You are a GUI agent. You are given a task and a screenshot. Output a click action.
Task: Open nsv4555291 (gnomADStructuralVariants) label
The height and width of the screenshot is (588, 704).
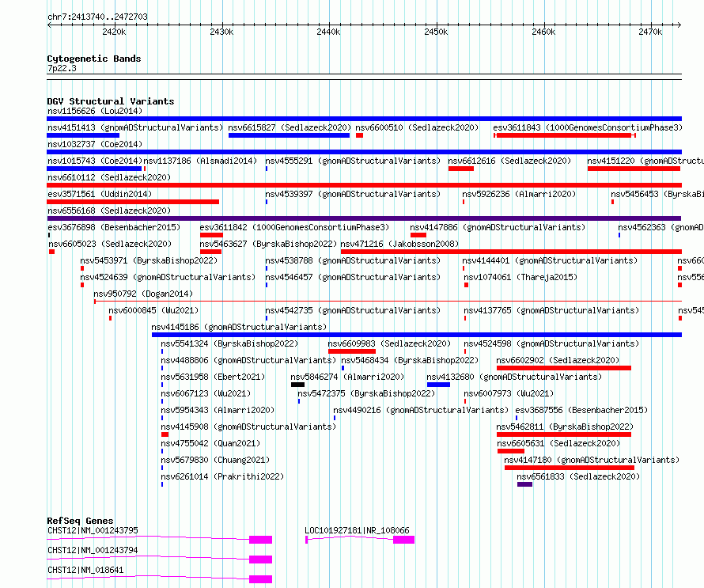(x=353, y=161)
